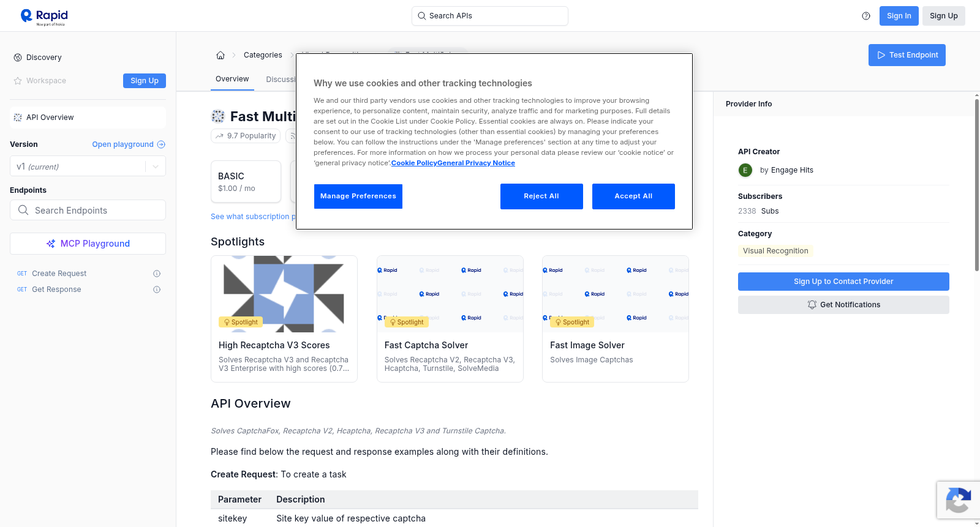This screenshot has width=980, height=527.
Task: Click the header Sign Up button
Action: click(944, 16)
